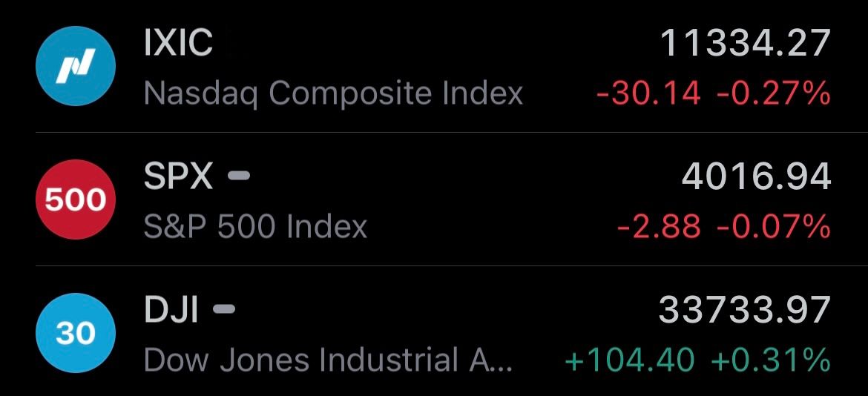Screen dimensions: 868x396
Task: Select the IXIC ticker symbol
Action: [178, 42]
